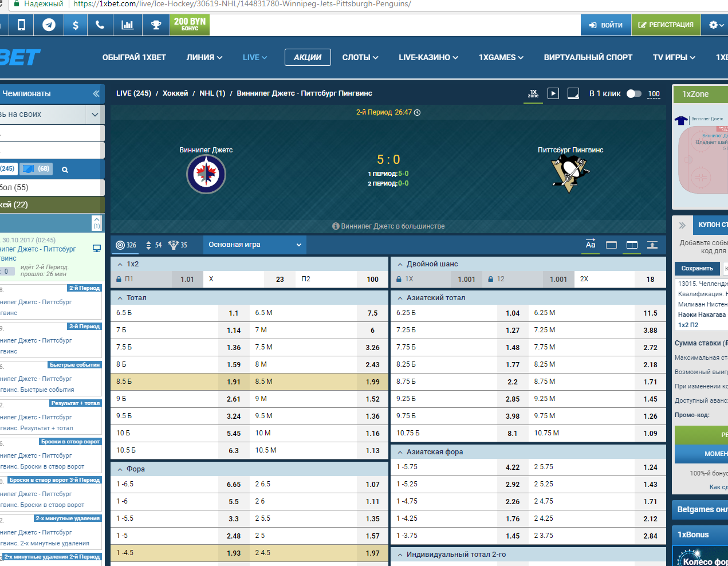Open the 1xZone tab
728x566 pixels.
pos(700,94)
